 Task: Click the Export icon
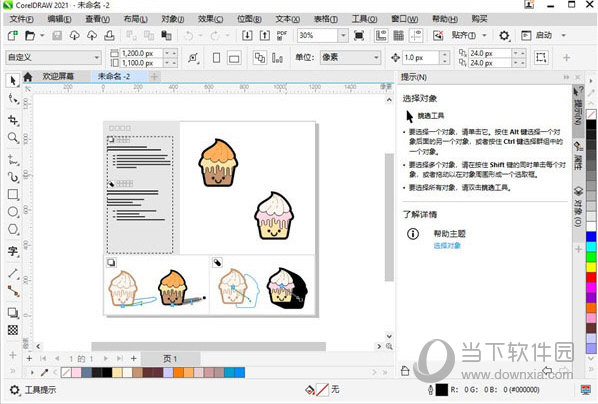[264, 35]
